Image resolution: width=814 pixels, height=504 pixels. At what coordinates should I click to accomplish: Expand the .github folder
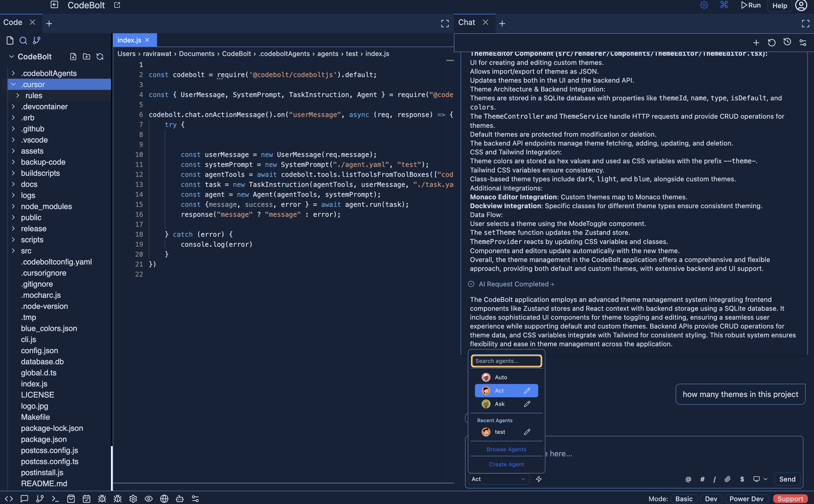(13, 129)
